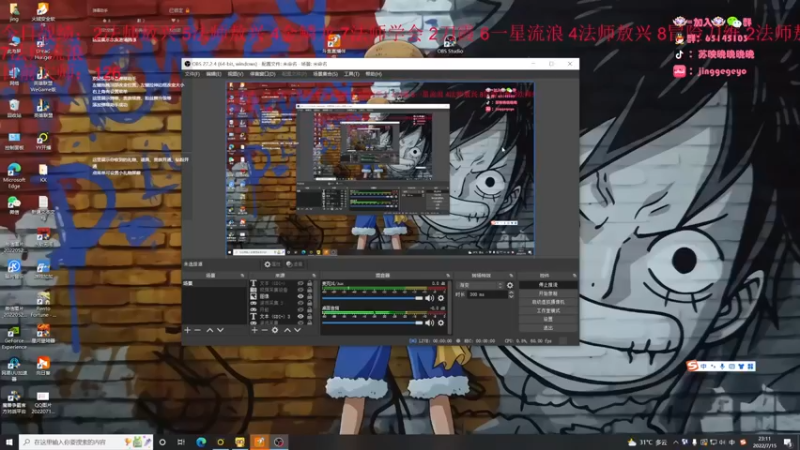Move scene up with the up arrow
The width and height of the screenshot is (800, 450).
click(x=210, y=330)
